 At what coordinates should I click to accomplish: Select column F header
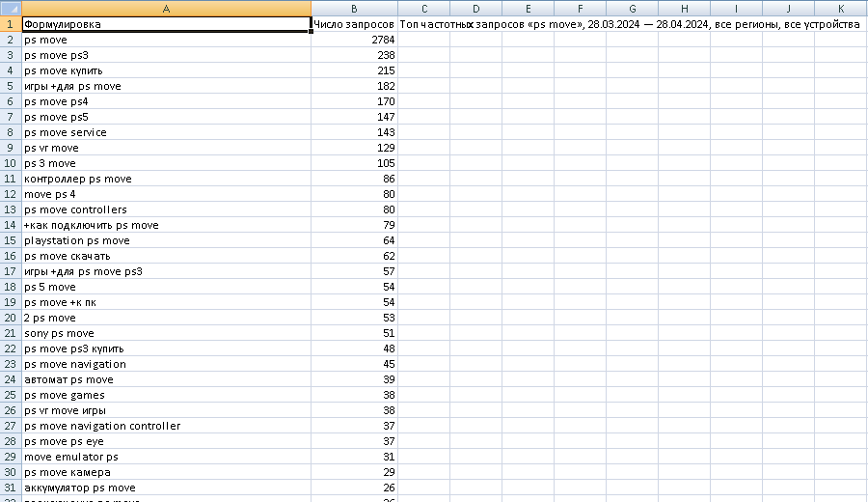coord(581,9)
